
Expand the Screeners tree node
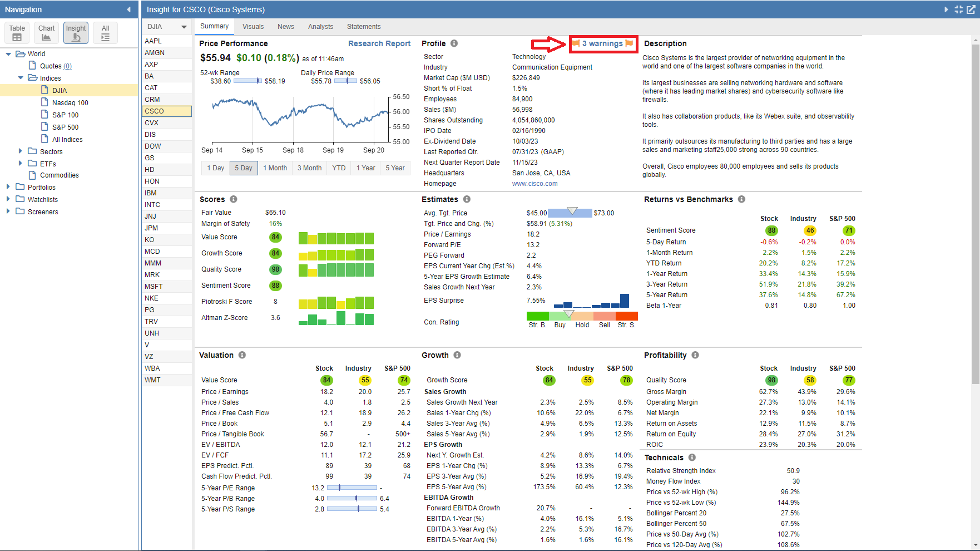click(x=8, y=211)
